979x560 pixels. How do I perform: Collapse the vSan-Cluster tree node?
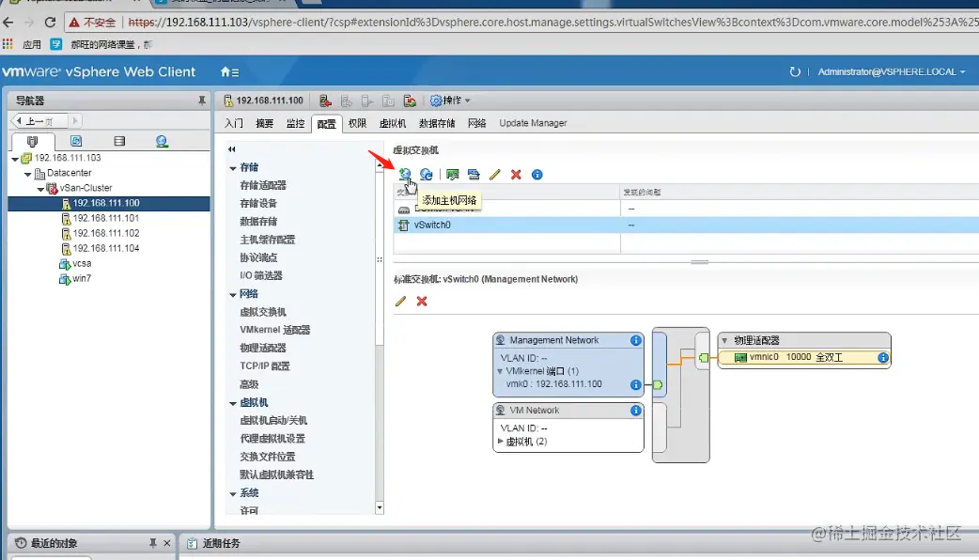coord(40,189)
